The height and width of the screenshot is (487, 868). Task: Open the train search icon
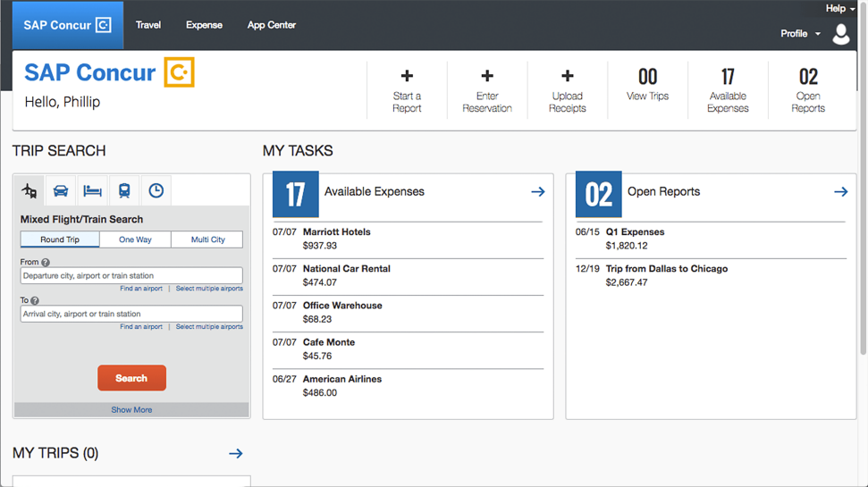[124, 191]
